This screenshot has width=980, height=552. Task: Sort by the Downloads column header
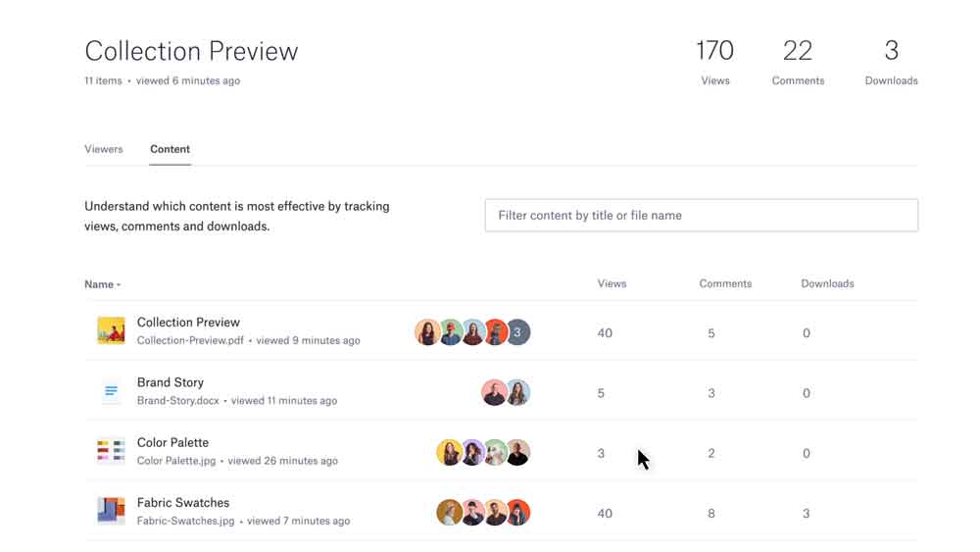click(x=827, y=283)
